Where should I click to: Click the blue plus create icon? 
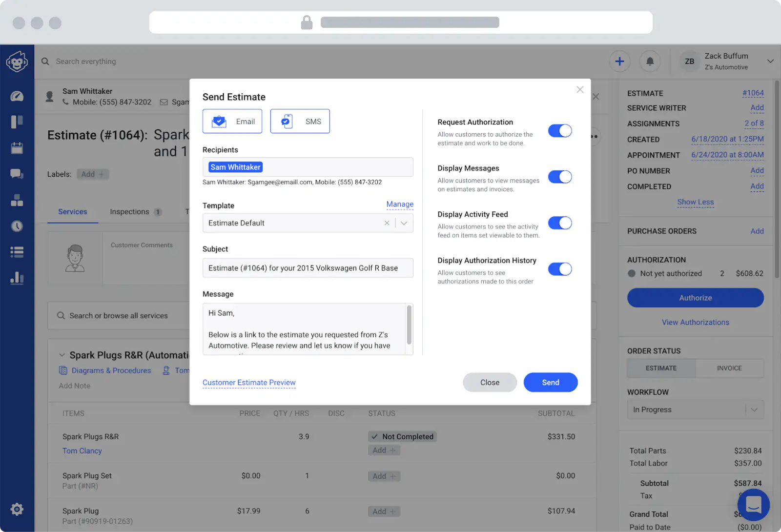619,61
